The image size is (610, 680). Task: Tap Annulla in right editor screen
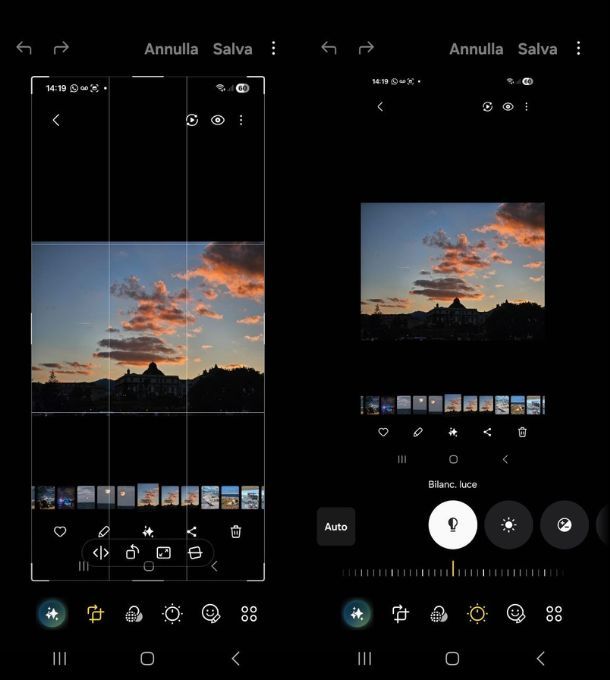coord(476,49)
